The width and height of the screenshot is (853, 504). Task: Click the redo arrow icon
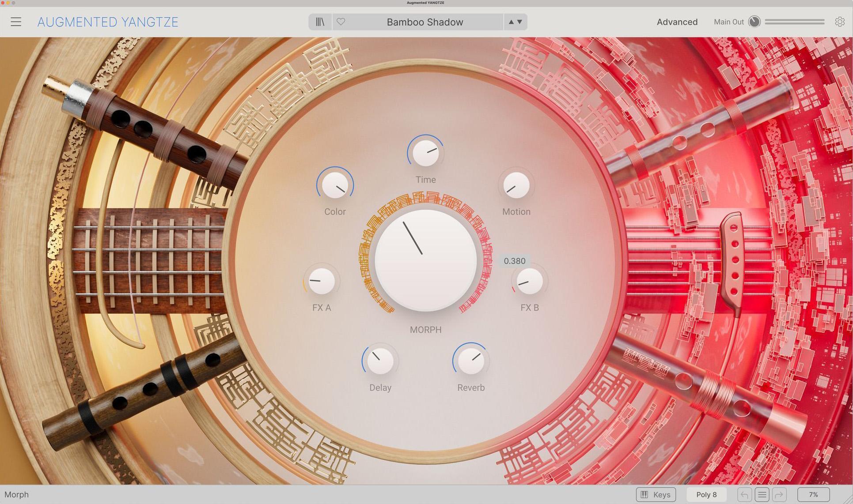coord(779,494)
